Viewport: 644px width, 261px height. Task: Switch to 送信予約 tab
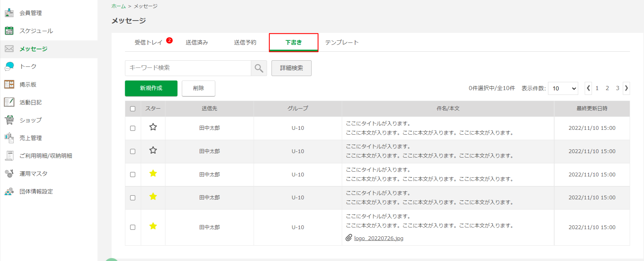245,42
